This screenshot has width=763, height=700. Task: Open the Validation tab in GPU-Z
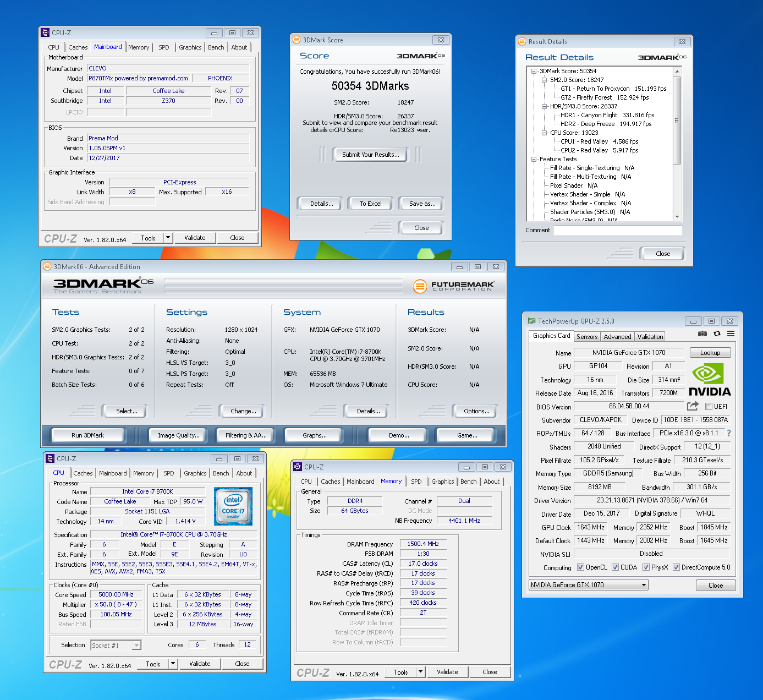pyautogui.click(x=650, y=336)
